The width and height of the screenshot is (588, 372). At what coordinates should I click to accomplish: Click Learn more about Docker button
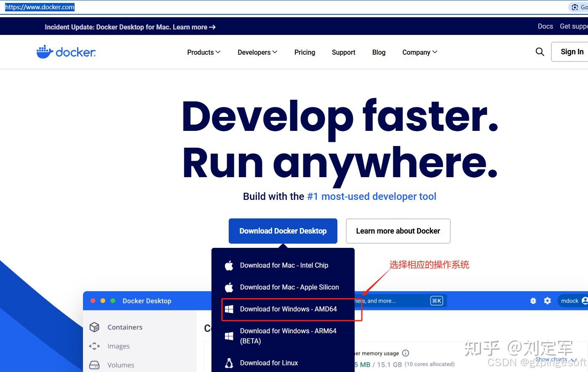pos(398,231)
